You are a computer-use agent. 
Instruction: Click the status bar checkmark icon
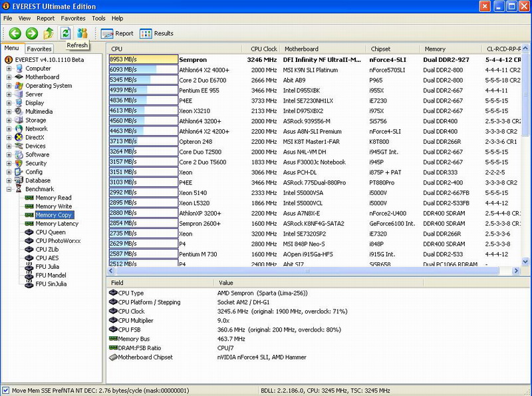point(6,390)
